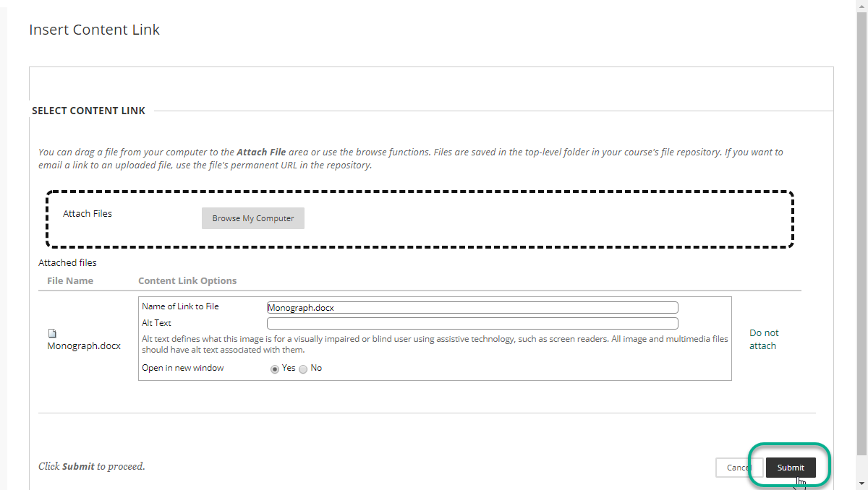Click the Alt Text label
The height and width of the screenshot is (490, 868).
(x=156, y=323)
